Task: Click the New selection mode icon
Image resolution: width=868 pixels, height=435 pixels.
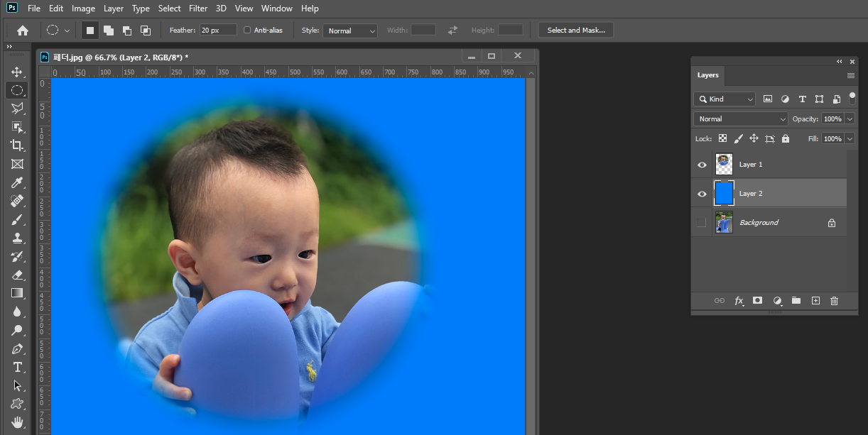Action: (90, 31)
